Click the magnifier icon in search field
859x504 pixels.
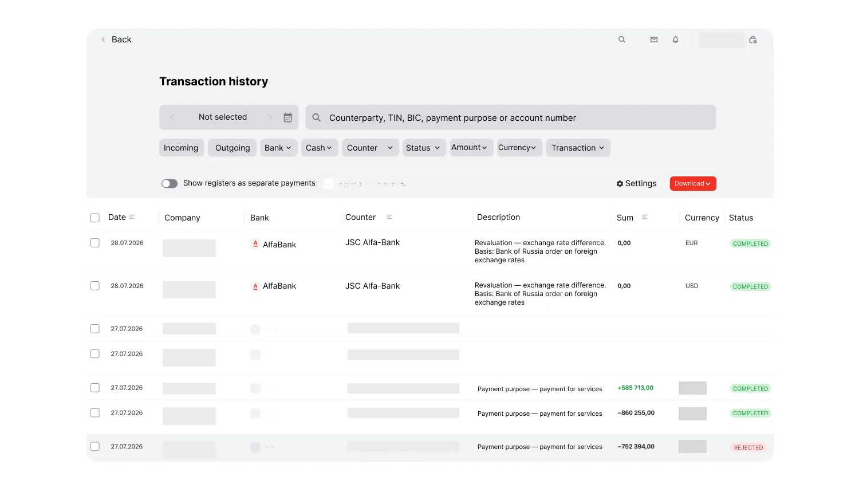pos(316,117)
